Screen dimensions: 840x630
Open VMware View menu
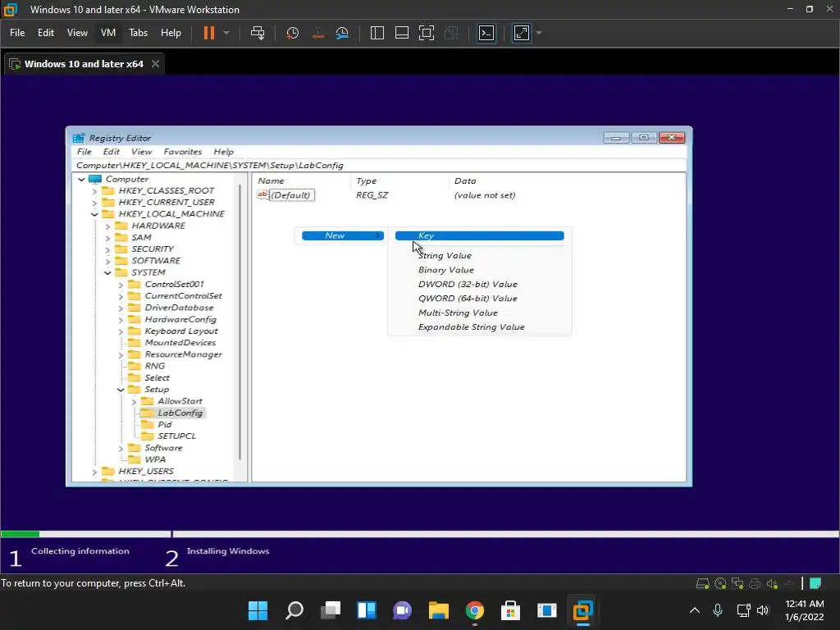click(77, 33)
